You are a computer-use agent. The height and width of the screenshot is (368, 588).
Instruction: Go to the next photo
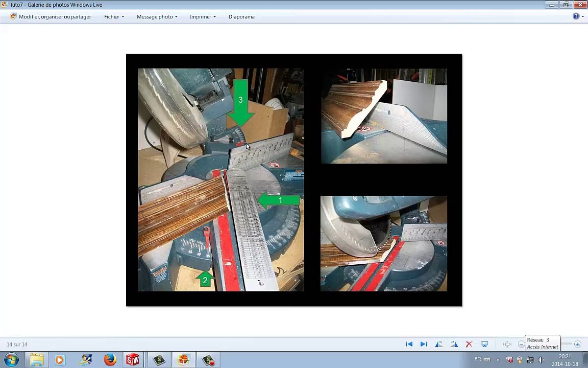(424, 344)
